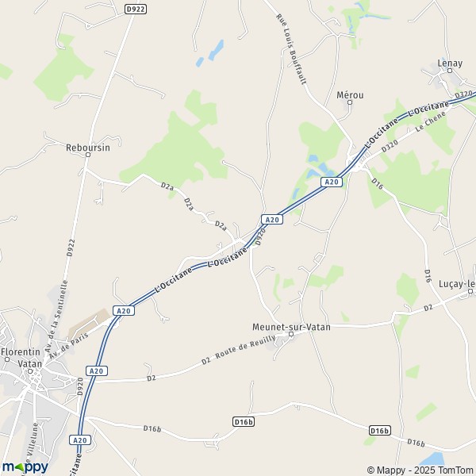This screenshot has width=476, height=476.
Task: Click the easternmost D16b road shield
Action: [380, 431]
